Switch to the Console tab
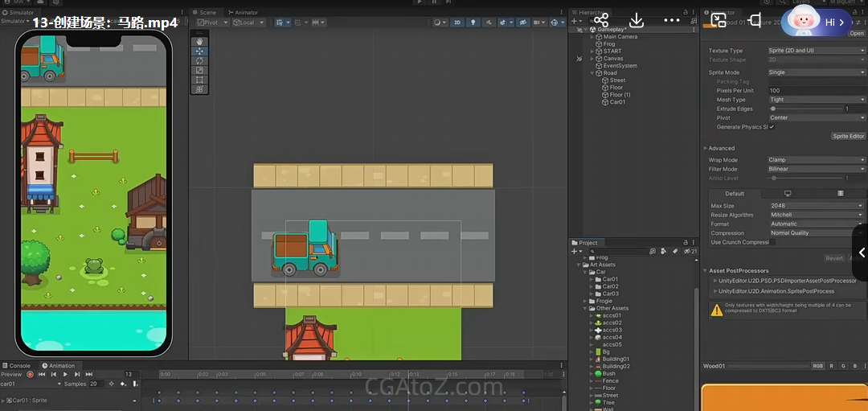868x411 pixels. point(19,365)
